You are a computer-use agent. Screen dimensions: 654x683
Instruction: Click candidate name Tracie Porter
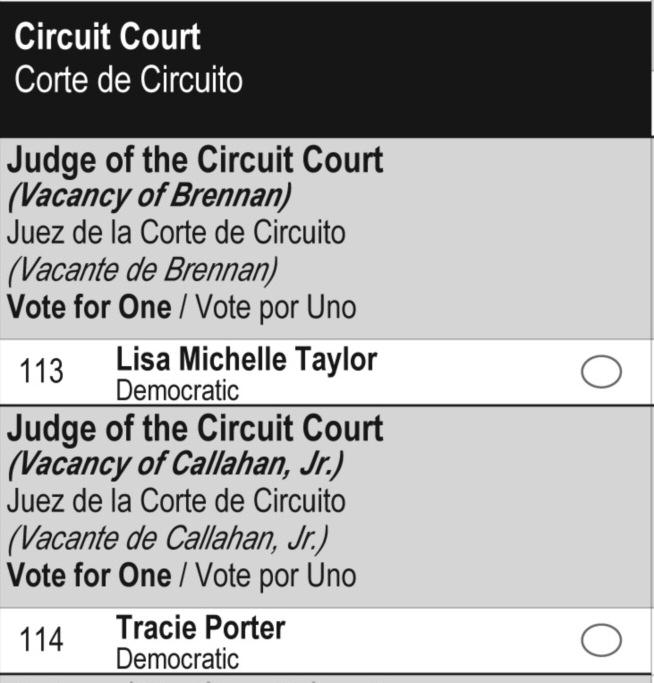pos(201,628)
